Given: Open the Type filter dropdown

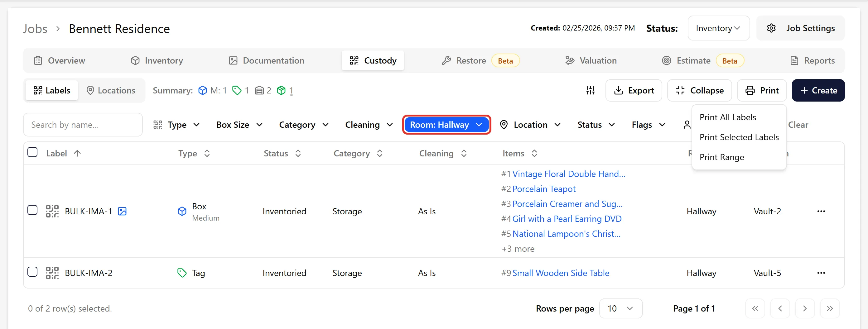Looking at the screenshot, I should pos(176,125).
